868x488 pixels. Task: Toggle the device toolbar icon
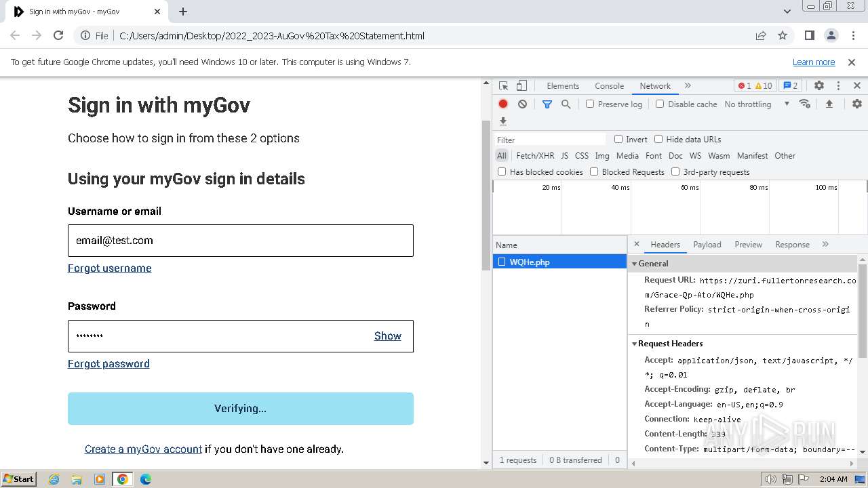coord(521,85)
